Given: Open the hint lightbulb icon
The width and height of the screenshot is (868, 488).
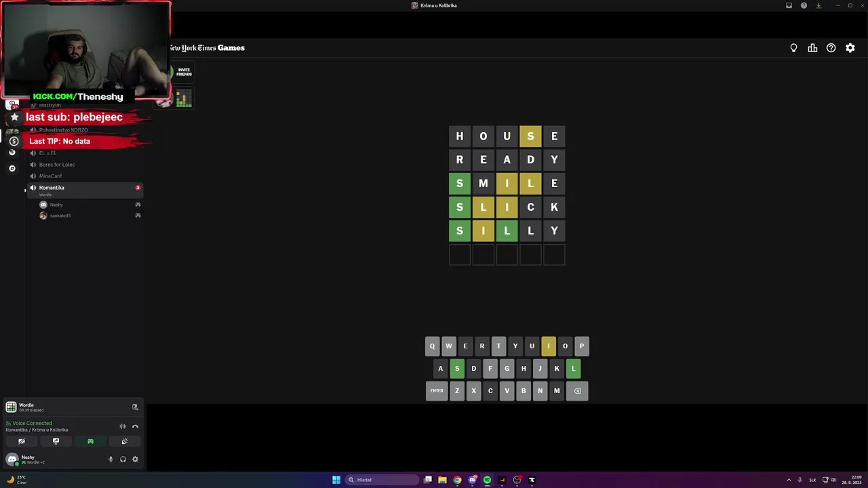Looking at the screenshot, I should point(793,48).
